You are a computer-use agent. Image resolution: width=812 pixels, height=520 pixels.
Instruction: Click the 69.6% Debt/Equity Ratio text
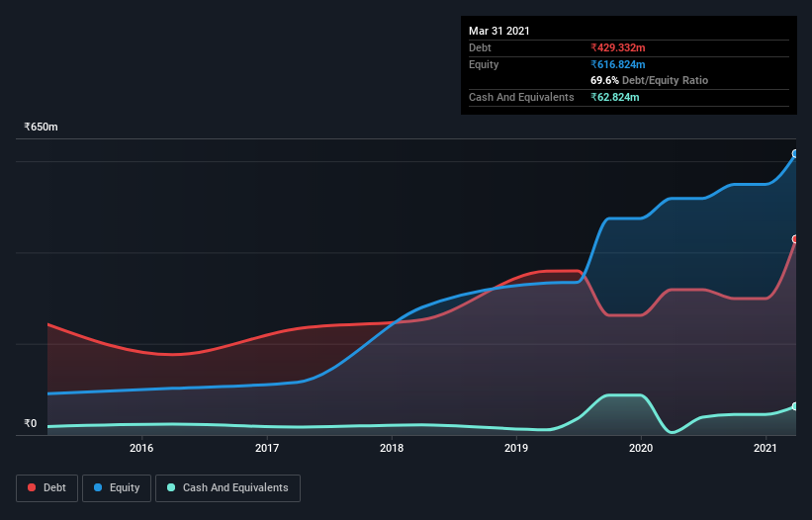pyautogui.click(x=650, y=80)
